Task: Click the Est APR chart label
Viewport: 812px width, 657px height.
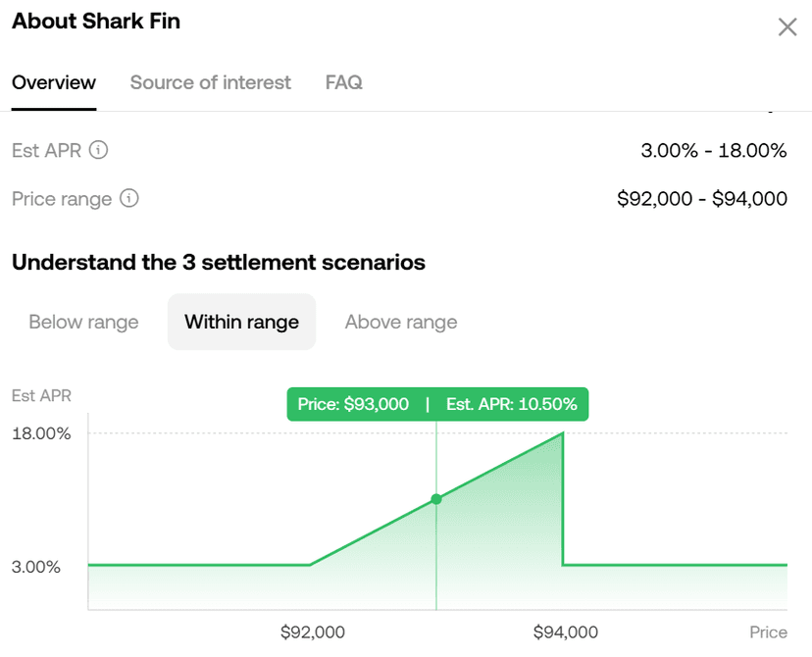Action: [x=41, y=395]
